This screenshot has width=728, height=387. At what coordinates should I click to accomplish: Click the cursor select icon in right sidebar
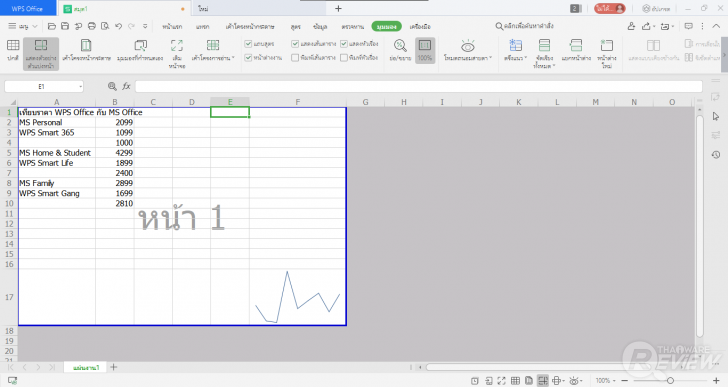click(x=715, y=116)
